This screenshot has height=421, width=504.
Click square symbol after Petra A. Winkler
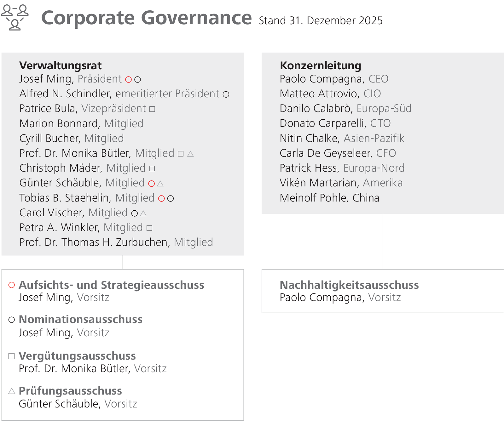[x=150, y=228]
